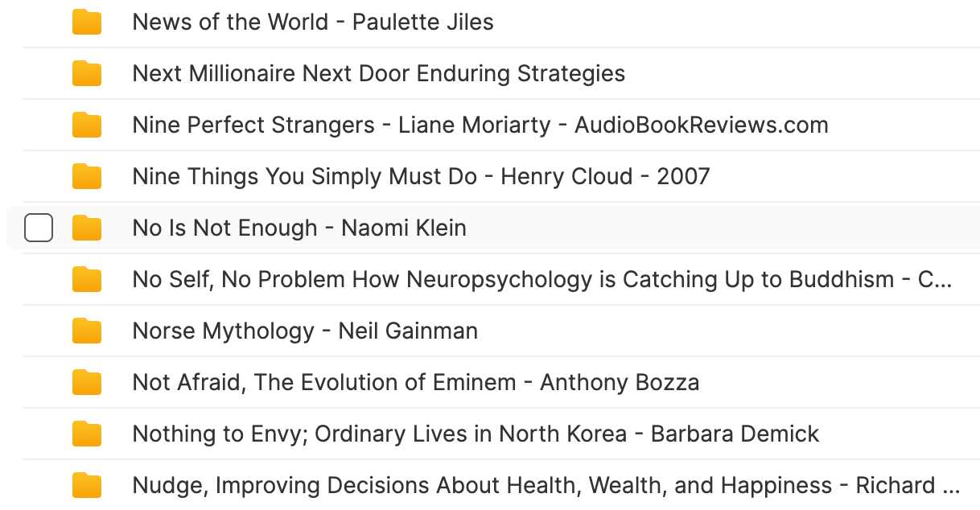Click the Norse Mythology folder icon
This screenshot has width=980, height=510.
[87, 331]
